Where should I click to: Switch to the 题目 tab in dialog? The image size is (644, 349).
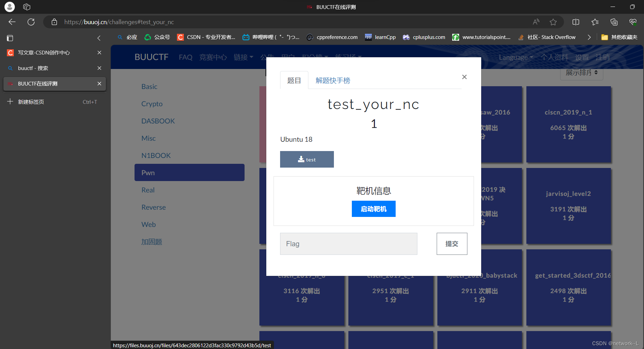click(x=294, y=80)
